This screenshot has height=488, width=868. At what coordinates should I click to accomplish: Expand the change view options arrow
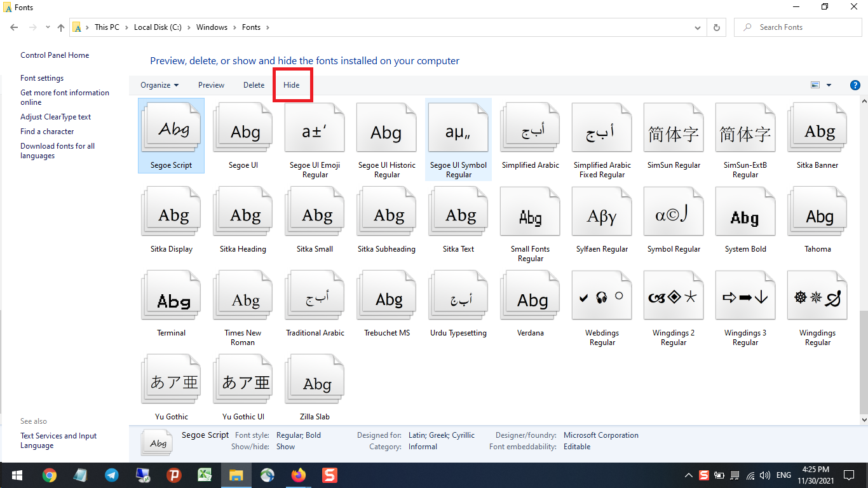tap(829, 85)
